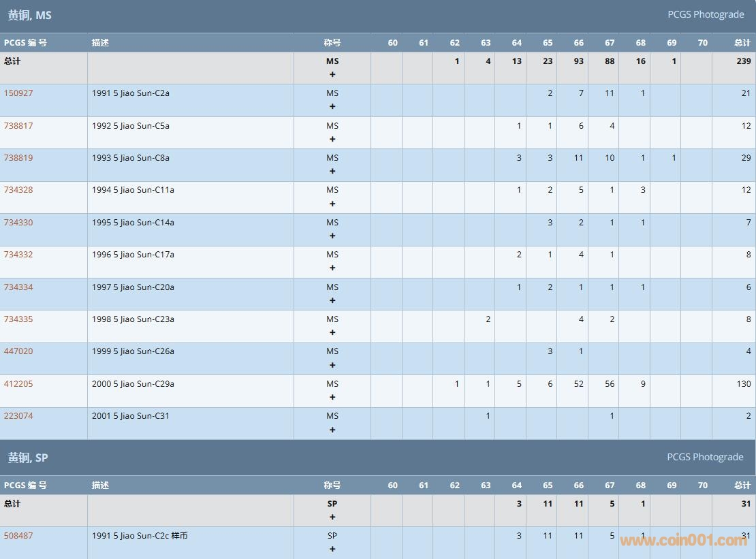Open PCGS number 447020 link
This screenshot has width=756, height=559.
18,351
